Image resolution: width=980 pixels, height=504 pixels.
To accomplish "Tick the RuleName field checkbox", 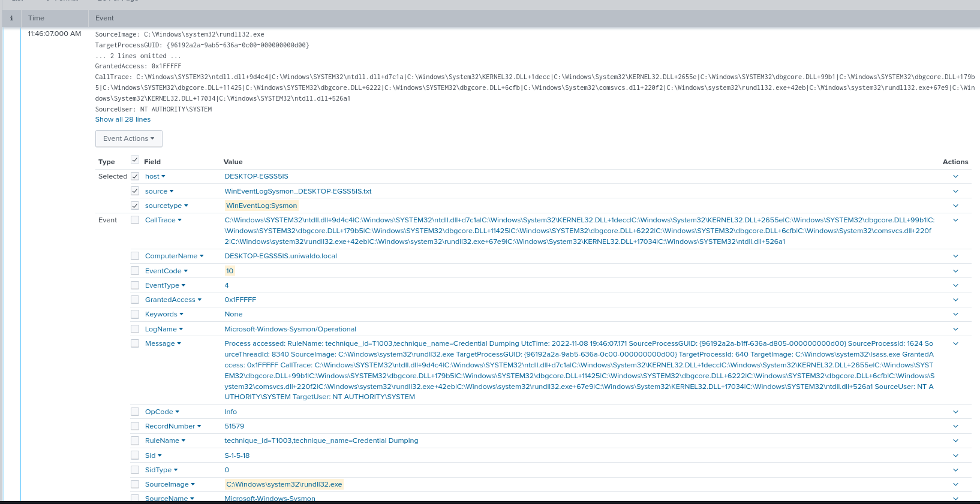I will pos(135,440).
